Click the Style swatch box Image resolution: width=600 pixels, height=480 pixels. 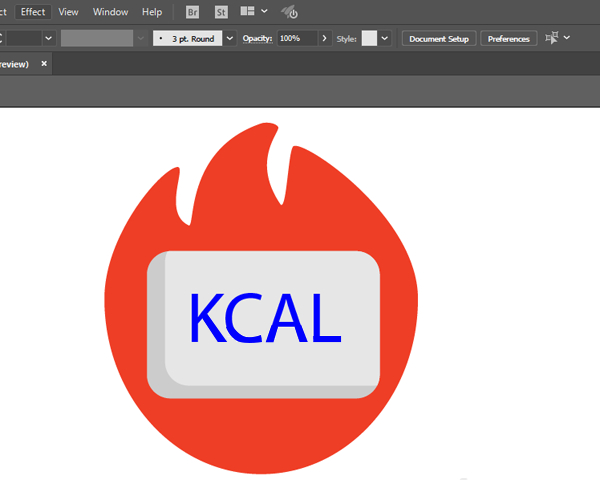[x=369, y=38]
